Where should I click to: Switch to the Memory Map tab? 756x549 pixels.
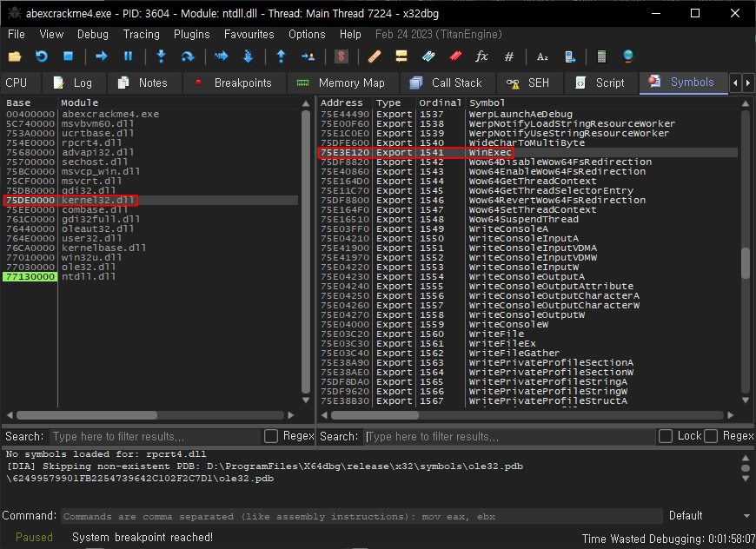342,83
